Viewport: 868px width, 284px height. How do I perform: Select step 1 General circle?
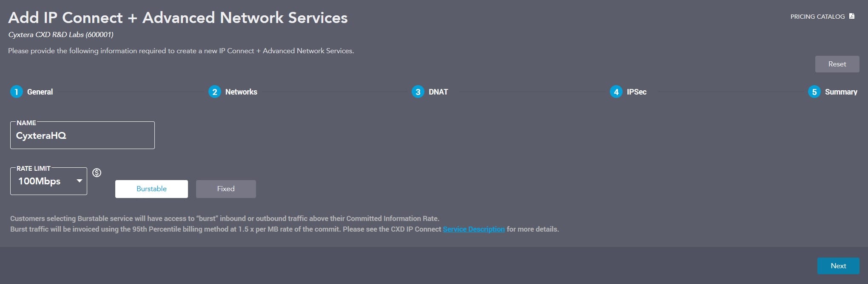(16, 92)
